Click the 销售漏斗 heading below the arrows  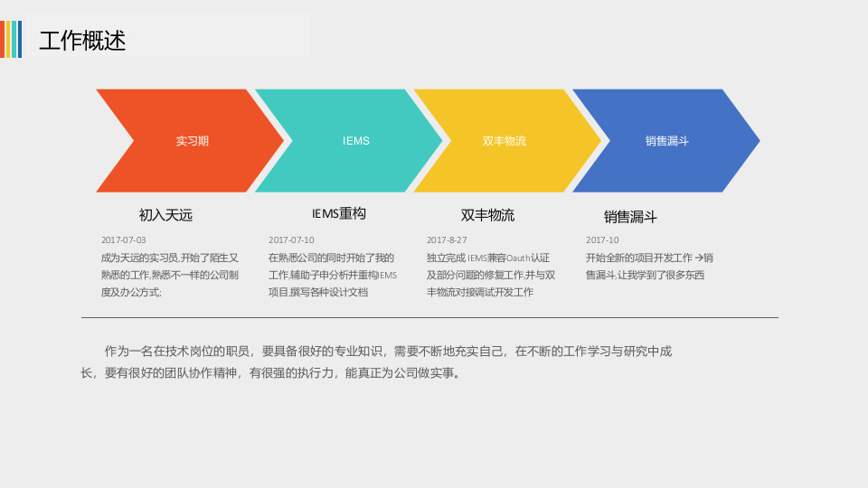click(x=630, y=217)
